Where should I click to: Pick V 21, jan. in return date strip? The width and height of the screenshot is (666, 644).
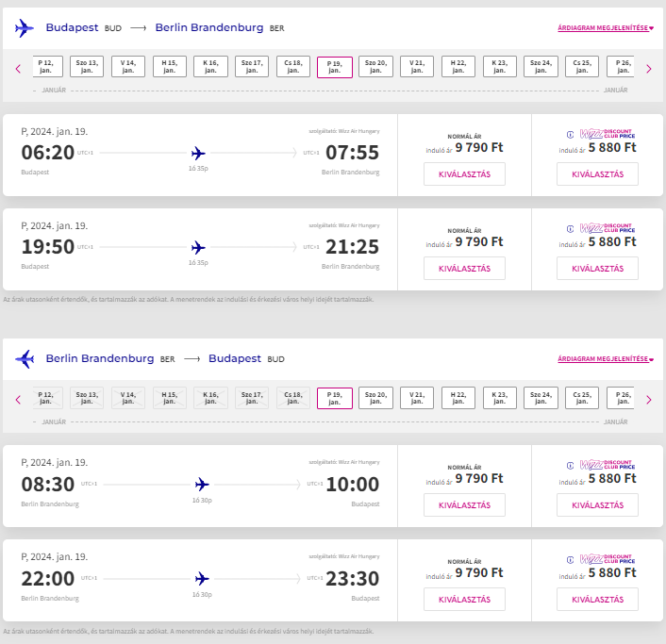click(417, 398)
